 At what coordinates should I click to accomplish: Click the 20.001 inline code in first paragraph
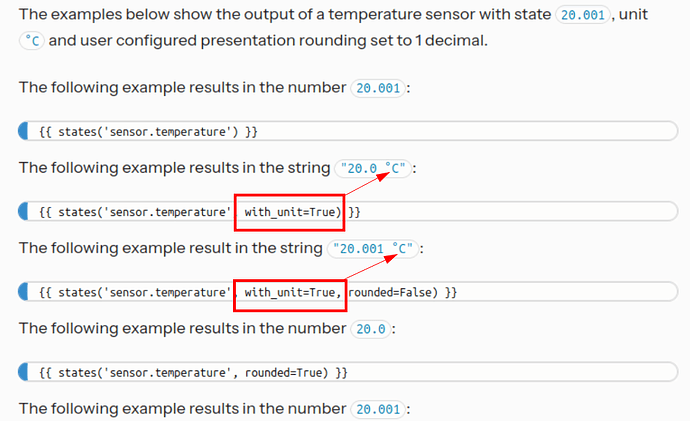pos(583,15)
